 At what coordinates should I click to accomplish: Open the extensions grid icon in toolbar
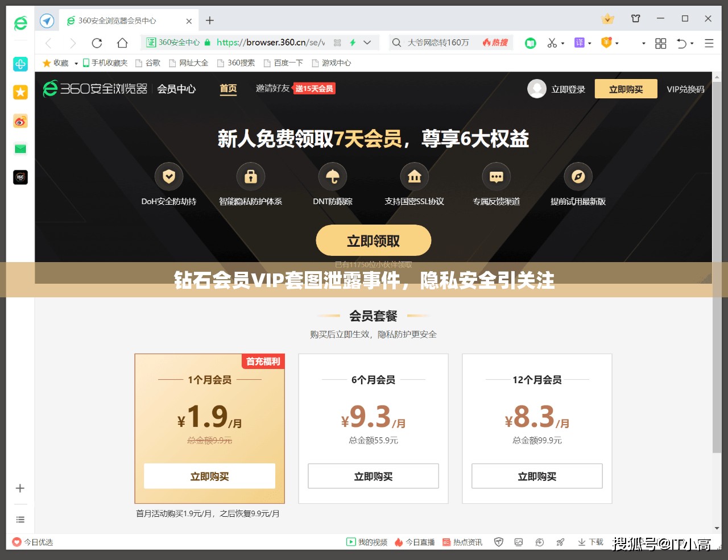coord(661,43)
